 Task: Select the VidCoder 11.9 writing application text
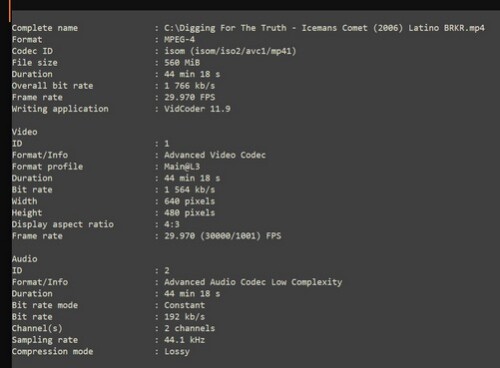point(197,109)
